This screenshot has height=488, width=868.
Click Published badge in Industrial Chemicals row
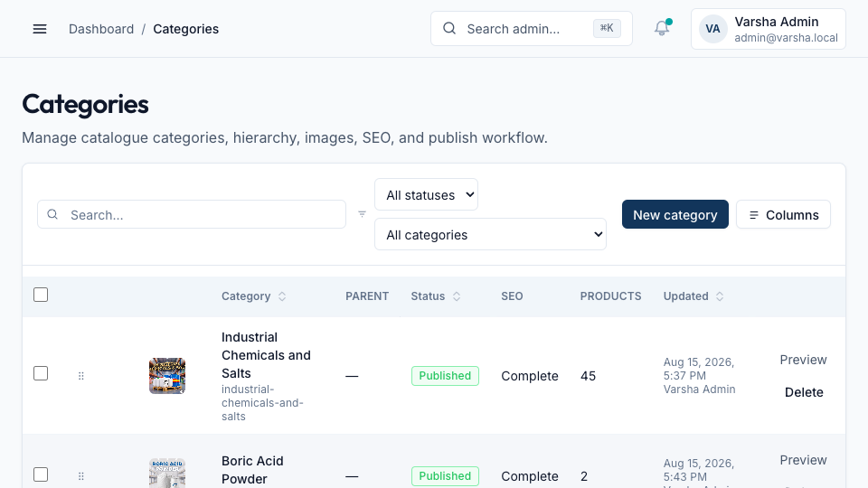click(x=445, y=376)
